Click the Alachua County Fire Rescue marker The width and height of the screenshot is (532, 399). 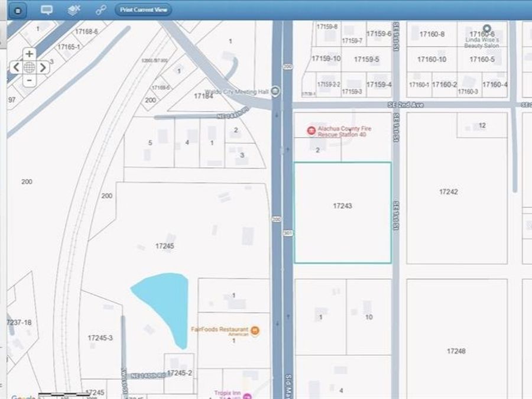point(311,131)
